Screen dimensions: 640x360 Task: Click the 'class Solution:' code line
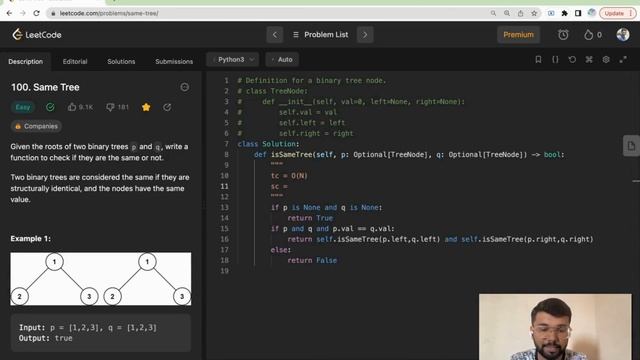pos(269,144)
